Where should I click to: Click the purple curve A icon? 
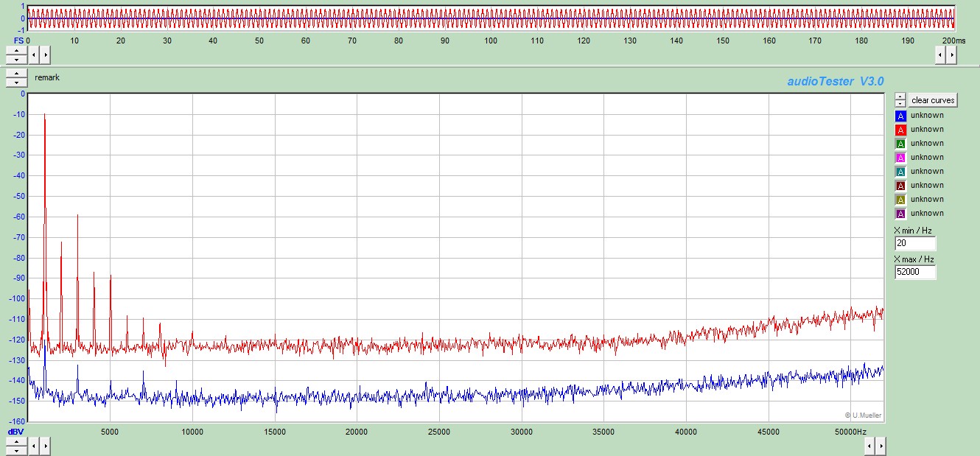point(900,214)
